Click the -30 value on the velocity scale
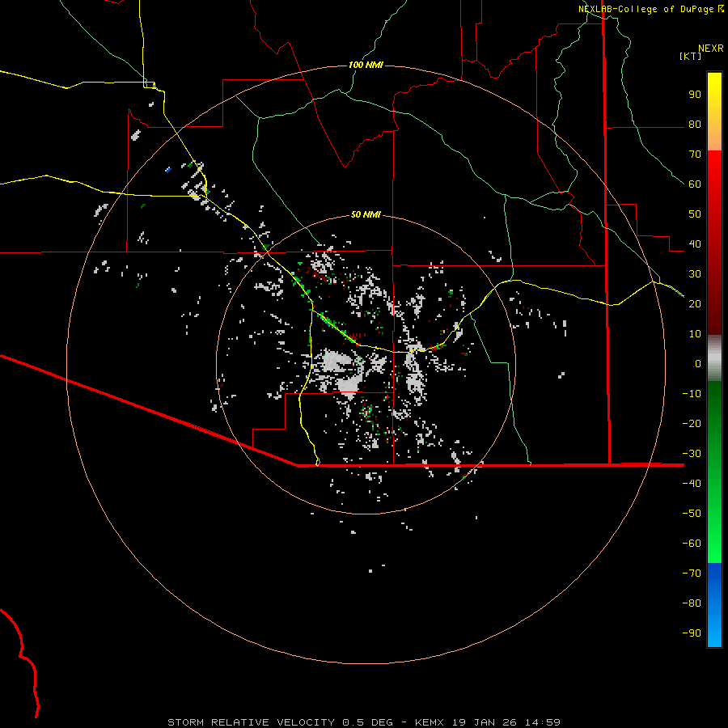This screenshot has height=728, width=728. pyautogui.click(x=692, y=454)
